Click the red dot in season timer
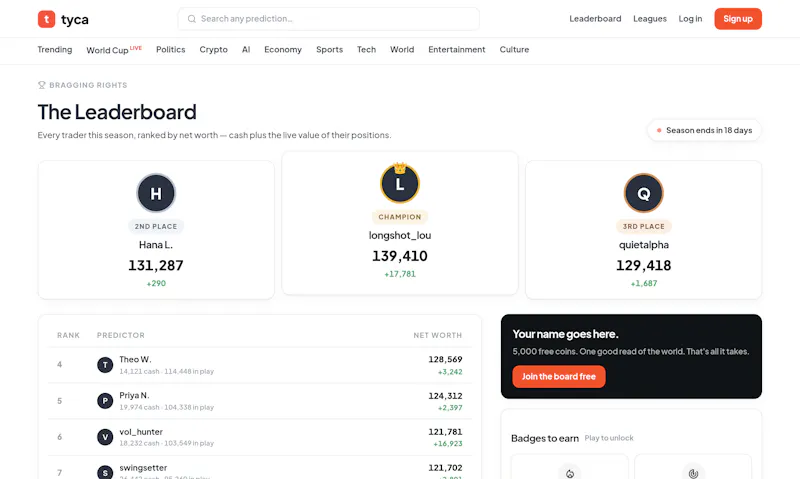The width and height of the screenshot is (800, 479). pos(659,131)
